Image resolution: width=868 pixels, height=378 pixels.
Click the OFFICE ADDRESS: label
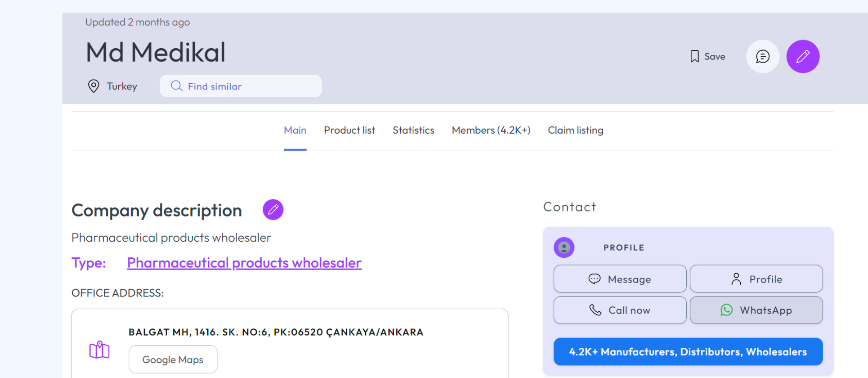pos(118,293)
